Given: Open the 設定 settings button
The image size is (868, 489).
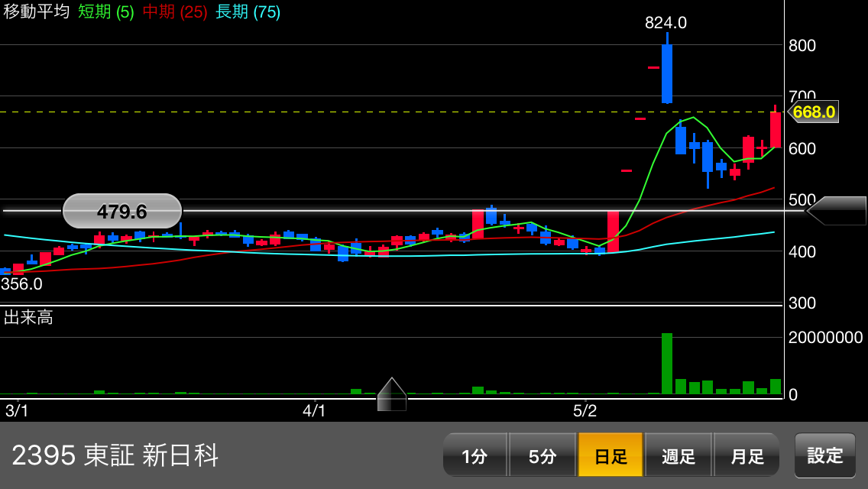Looking at the screenshot, I should 825,455.
